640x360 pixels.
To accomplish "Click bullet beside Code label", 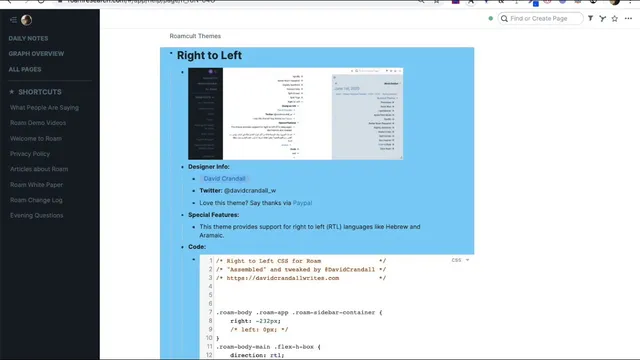I will point(182,247).
